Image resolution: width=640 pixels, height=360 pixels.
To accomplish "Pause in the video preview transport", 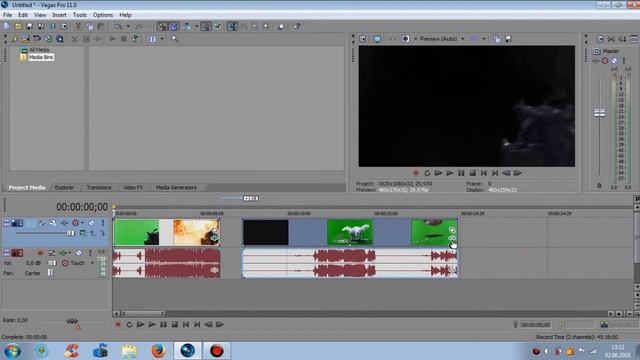I will click(x=461, y=173).
